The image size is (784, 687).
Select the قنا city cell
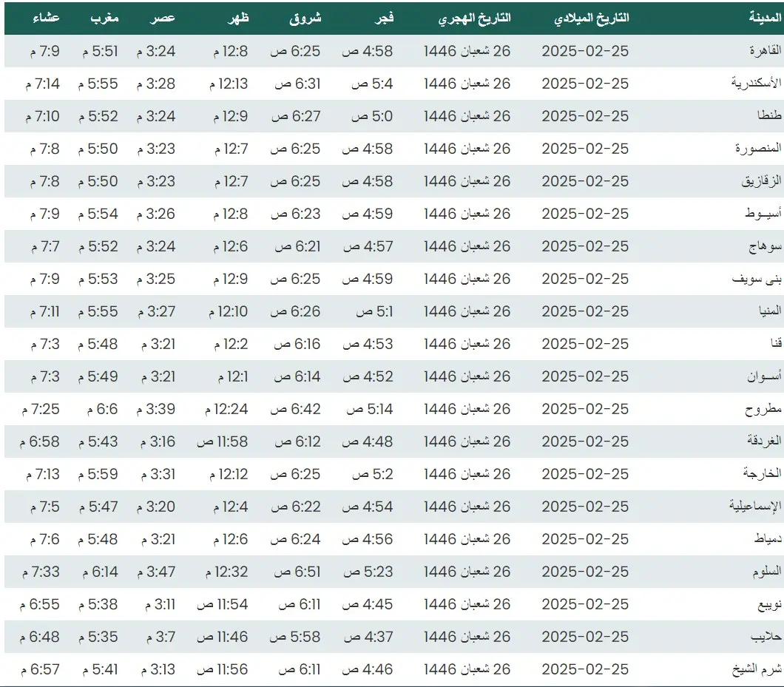point(776,343)
